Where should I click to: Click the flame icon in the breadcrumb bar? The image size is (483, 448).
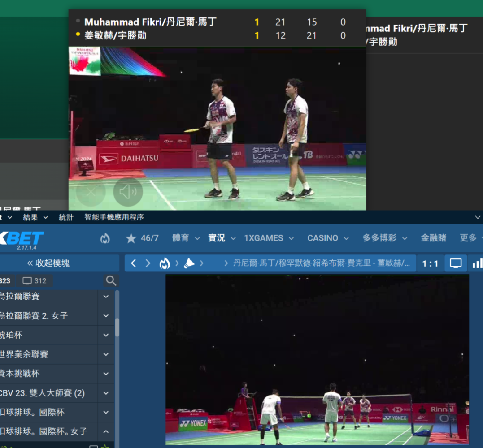(x=165, y=263)
